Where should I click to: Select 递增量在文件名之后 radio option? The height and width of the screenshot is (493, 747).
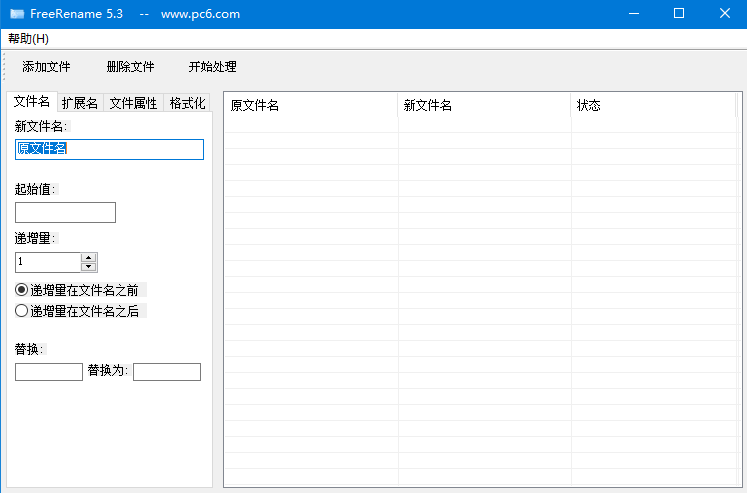coord(22,311)
